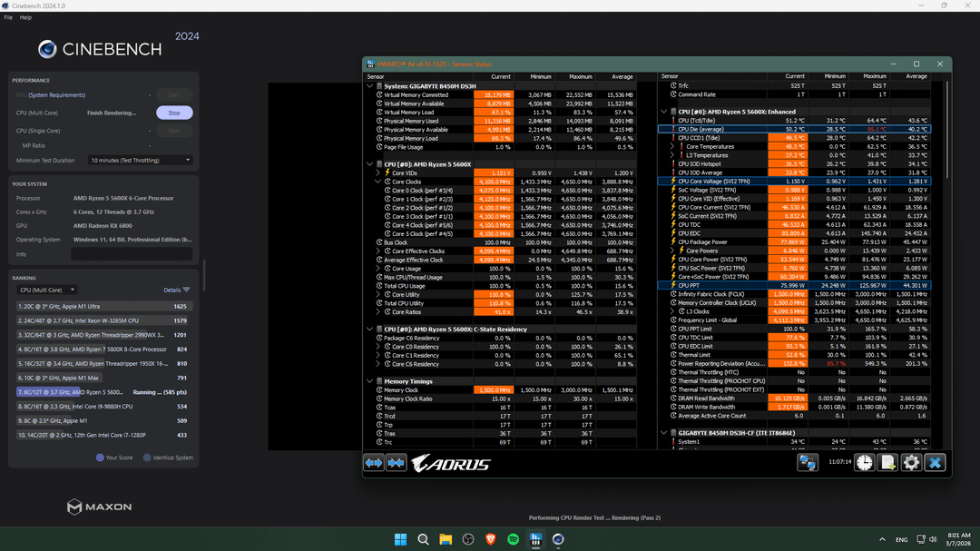Open the Minimum Test Duration dropdown
Screen dimensions: 980x551
[x=141, y=160]
